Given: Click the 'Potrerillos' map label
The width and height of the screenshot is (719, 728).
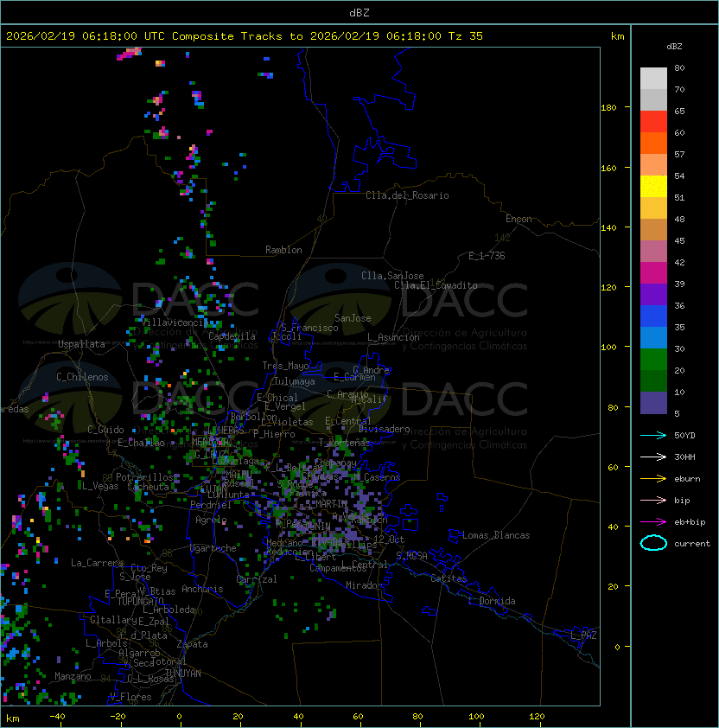Looking at the screenshot, I should pyautogui.click(x=144, y=476).
